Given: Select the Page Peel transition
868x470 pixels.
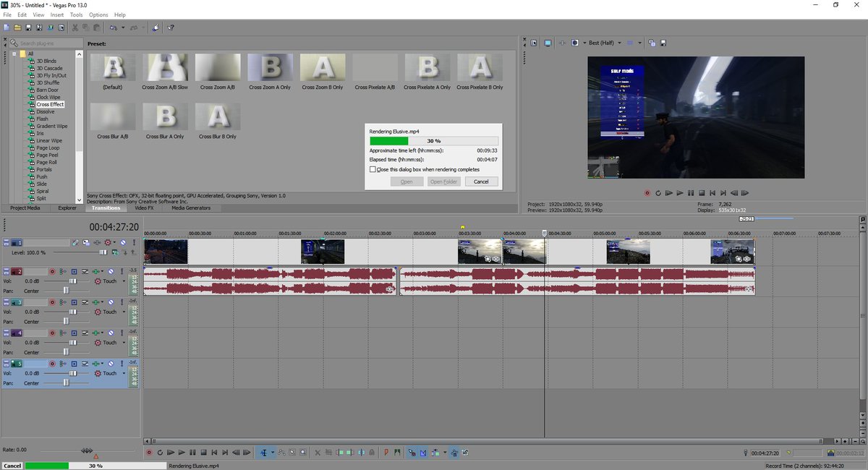Looking at the screenshot, I should tap(47, 155).
